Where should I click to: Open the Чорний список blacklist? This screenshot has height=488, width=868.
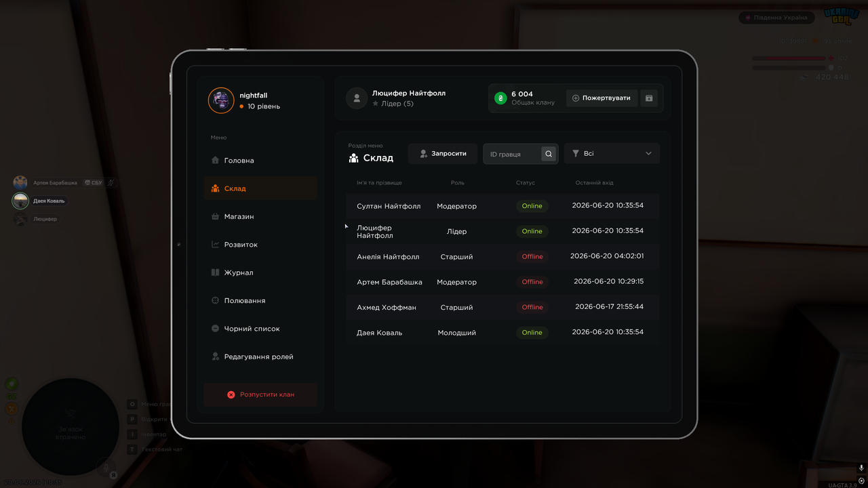tap(260, 329)
